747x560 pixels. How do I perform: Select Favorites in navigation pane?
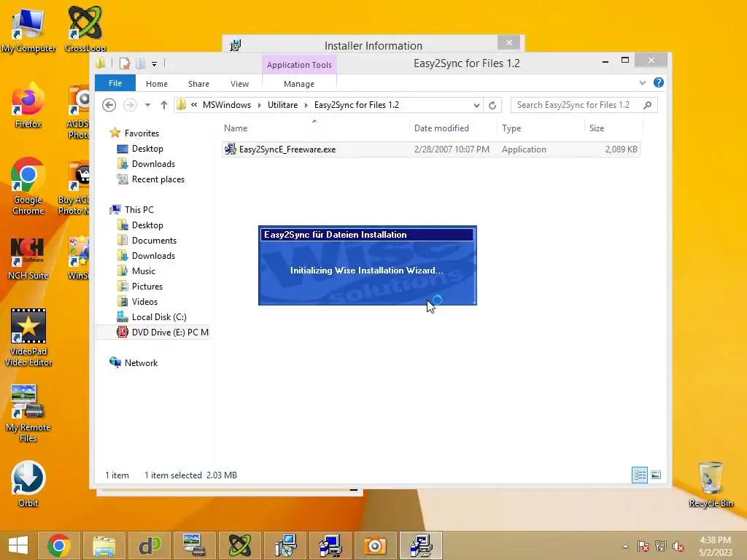(x=142, y=133)
